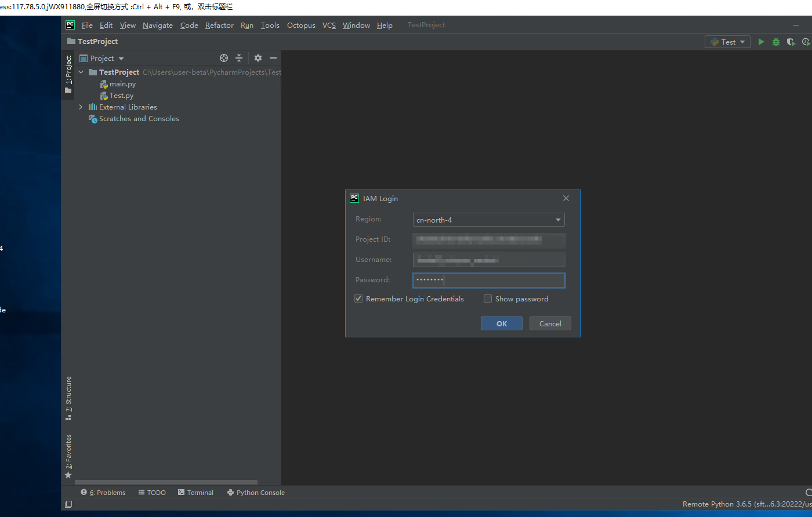Open the Code menu

[189, 25]
